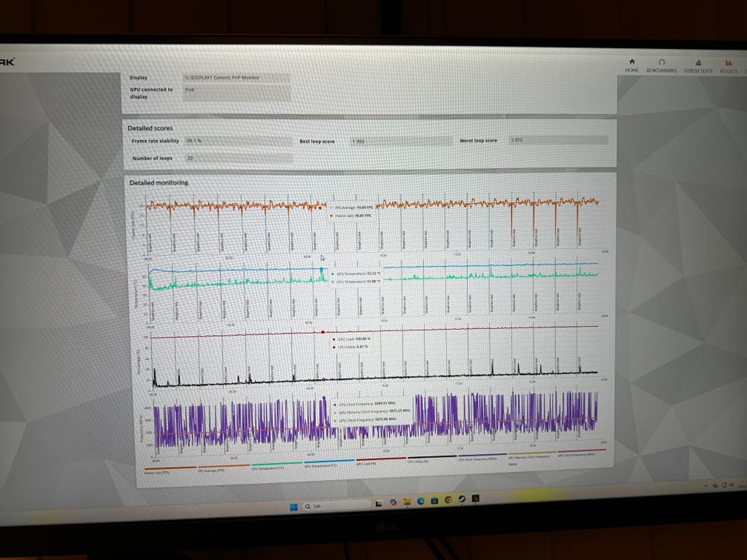Open Microsoft Store from the taskbar
747x560 pixels.
[434, 500]
